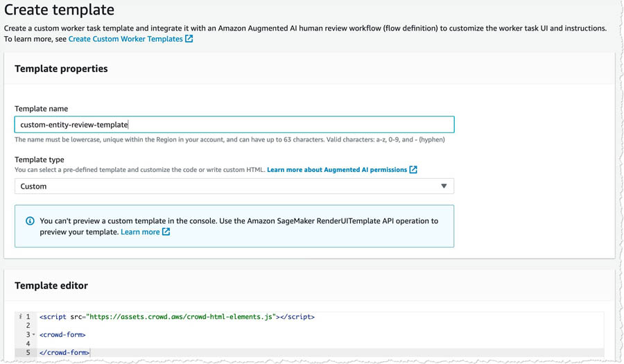Viewport: 624px width, 364px height.
Task: Expand dropdown arrow of Template type
Action: coord(444,187)
